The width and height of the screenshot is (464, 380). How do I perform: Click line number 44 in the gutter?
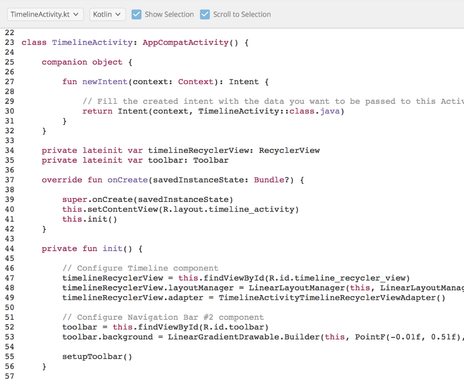10,248
